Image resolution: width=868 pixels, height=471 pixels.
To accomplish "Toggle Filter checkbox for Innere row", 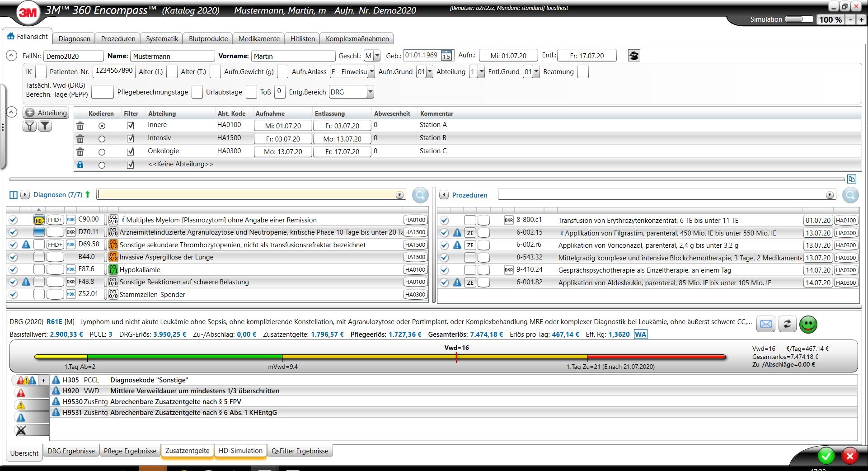I will coord(131,126).
